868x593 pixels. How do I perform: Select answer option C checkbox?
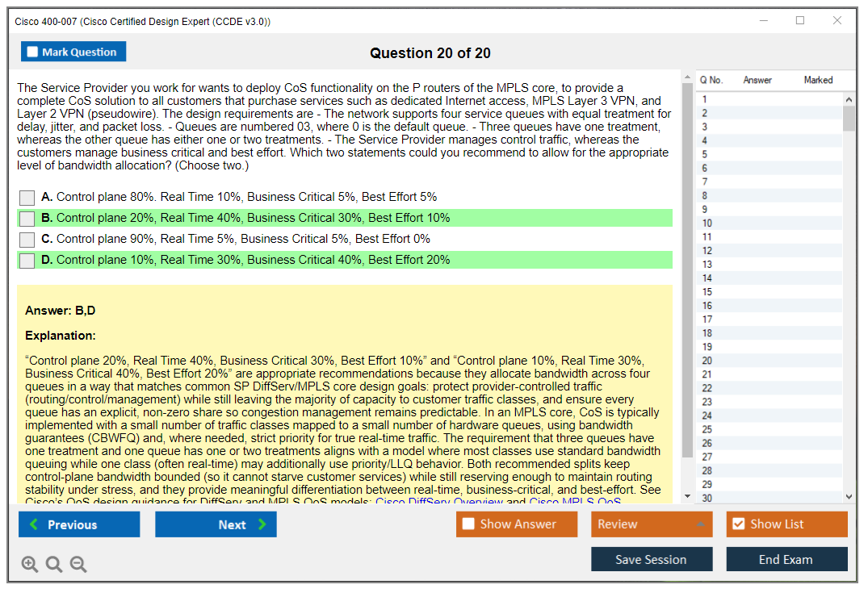[x=27, y=240]
